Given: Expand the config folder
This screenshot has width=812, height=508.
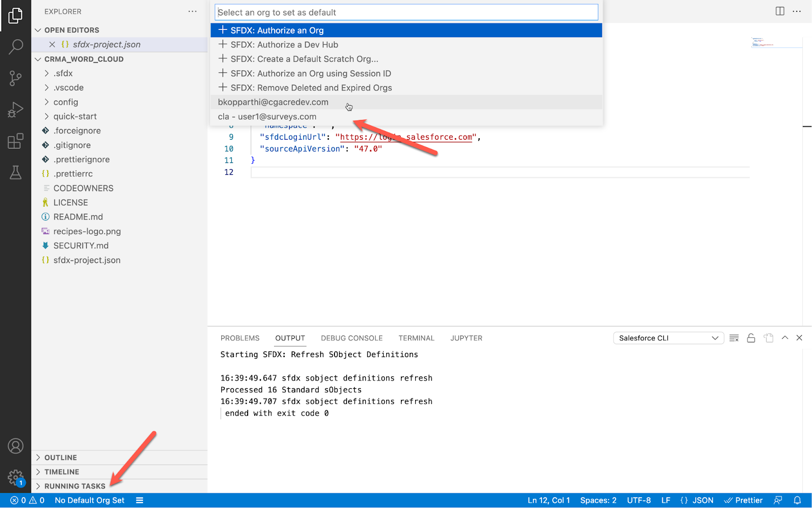Looking at the screenshot, I should click(x=119, y=102).
